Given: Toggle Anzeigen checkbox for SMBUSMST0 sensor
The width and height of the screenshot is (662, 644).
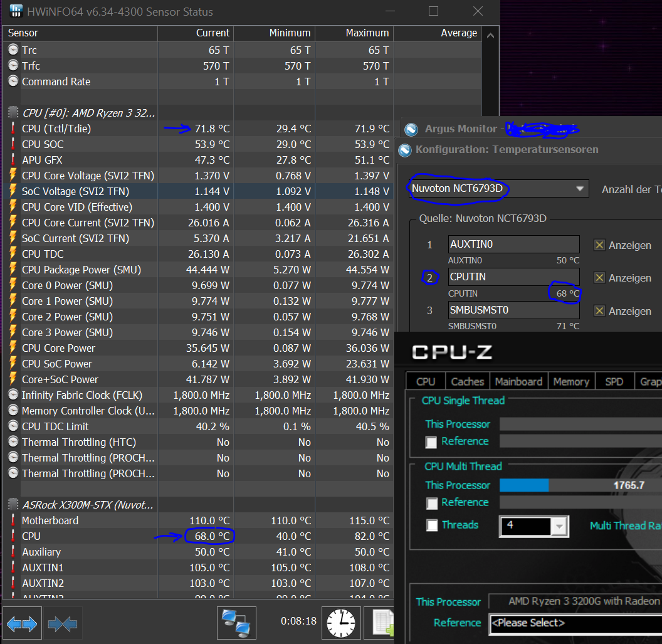Looking at the screenshot, I should click(599, 311).
